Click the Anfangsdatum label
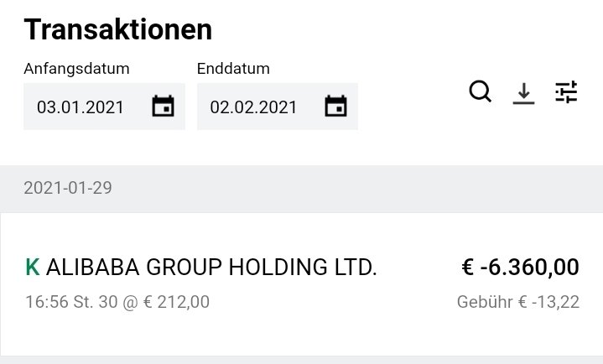Screen dimensions: 603x364 pyautogui.click(x=76, y=69)
